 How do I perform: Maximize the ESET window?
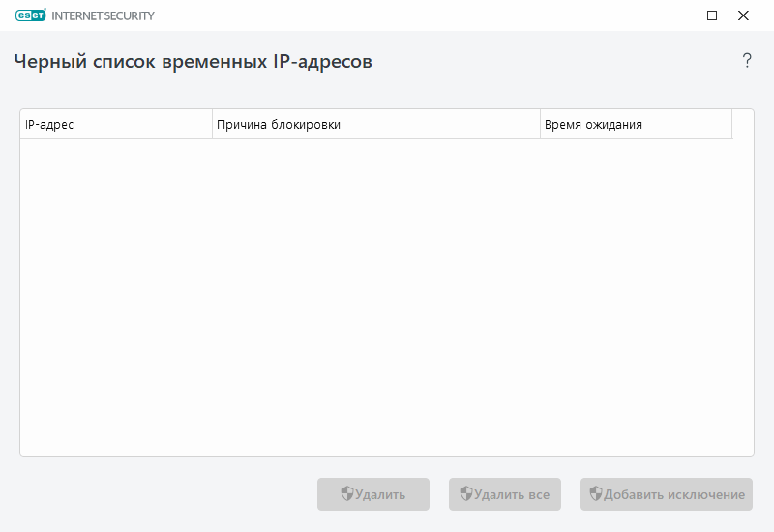712,15
